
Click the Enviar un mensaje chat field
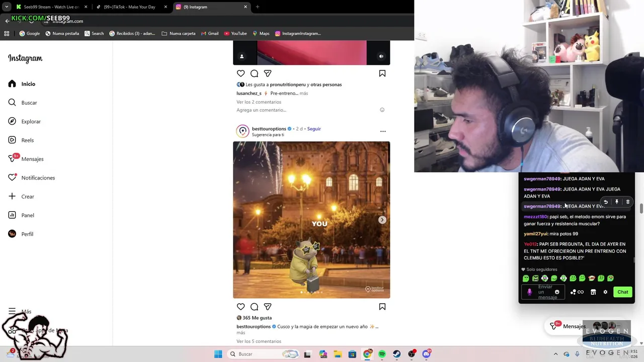[x=543, y=292]
